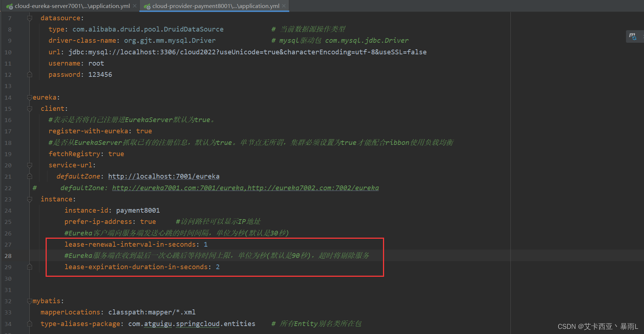This screenshot has width=644, height=334.
Task: Open http://localhost:7001/eureka link
Action: [x=164, y=176]
